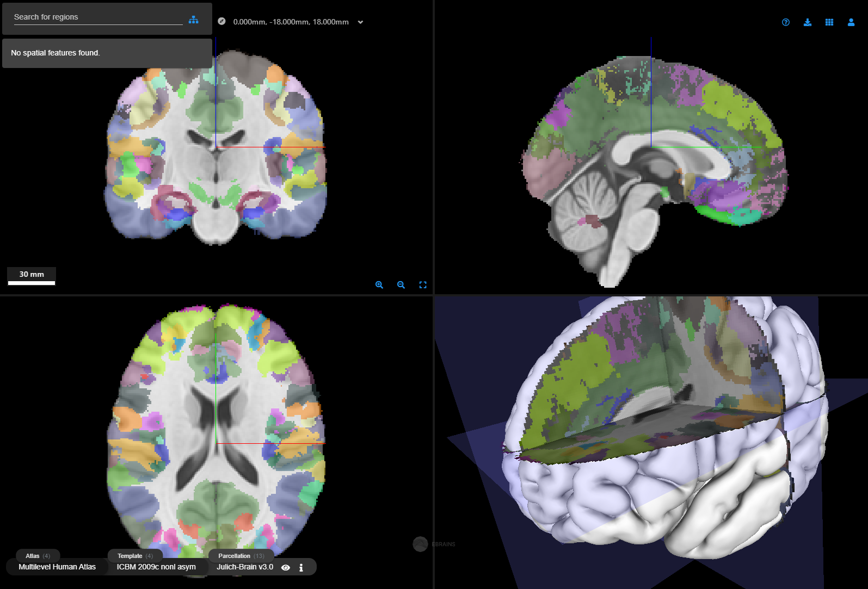
Task: Click the compass navigation icon
Action: pyautogui.click(x=221, y=21)
